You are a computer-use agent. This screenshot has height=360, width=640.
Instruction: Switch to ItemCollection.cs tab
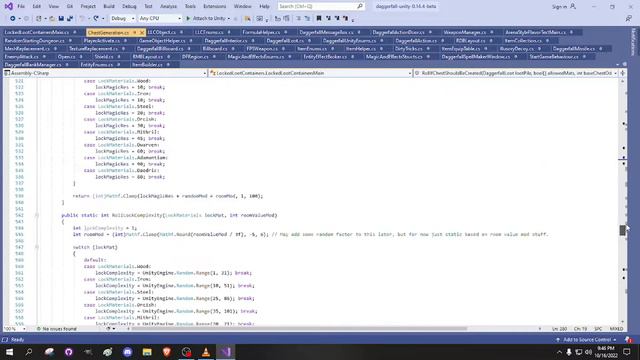point(523,40)
